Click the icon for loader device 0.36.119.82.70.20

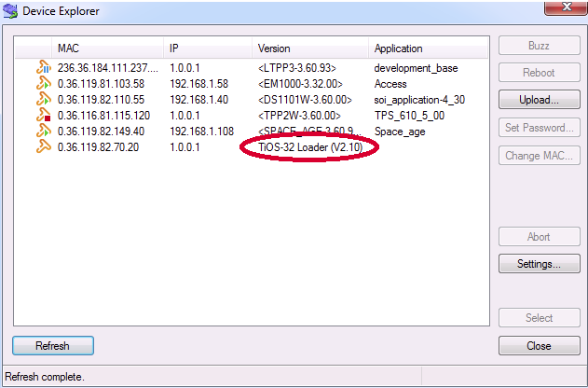click(x=42, y=147)
